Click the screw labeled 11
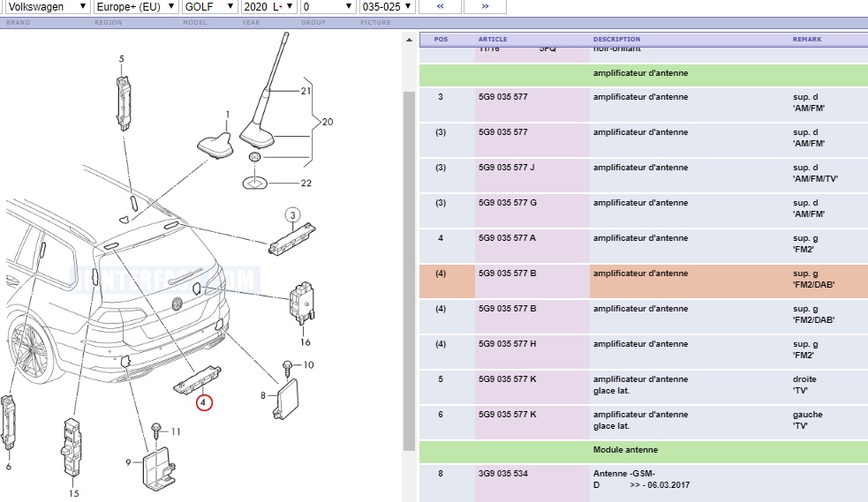Screen dimensions: 868x502 [156, 430]
